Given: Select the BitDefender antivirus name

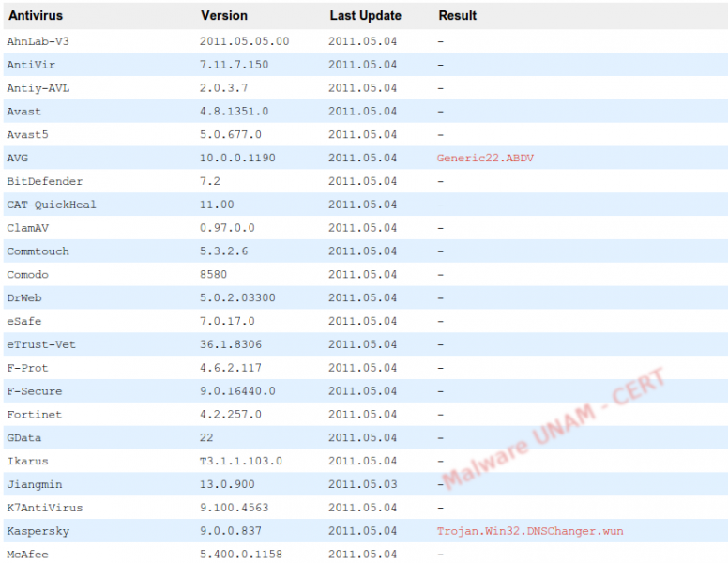Looking at the screenshot, I should 45,181.
